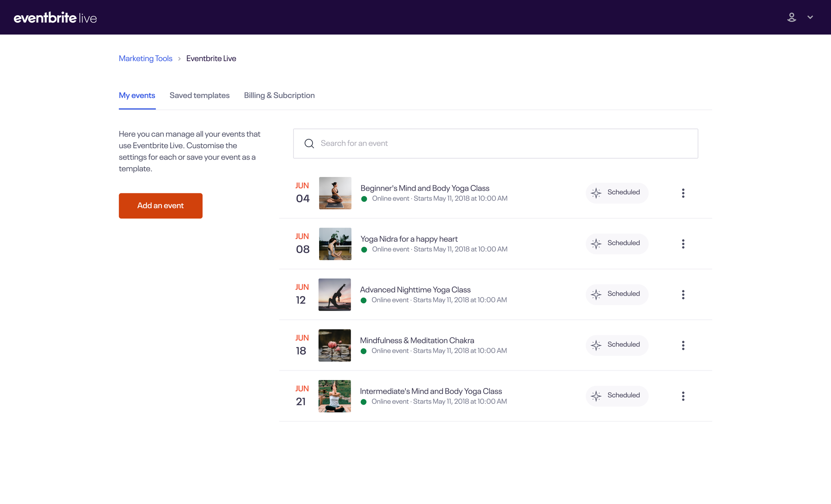
Task: Open Beginner's Mind and Body Yoga Class title
Action: coord(424,188)
